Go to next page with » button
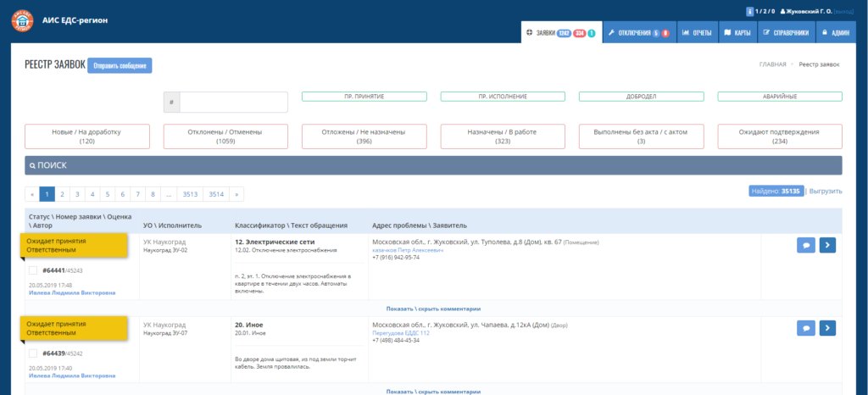The width and height of the screenshot is (868, 395). click(x=236, y=194)
